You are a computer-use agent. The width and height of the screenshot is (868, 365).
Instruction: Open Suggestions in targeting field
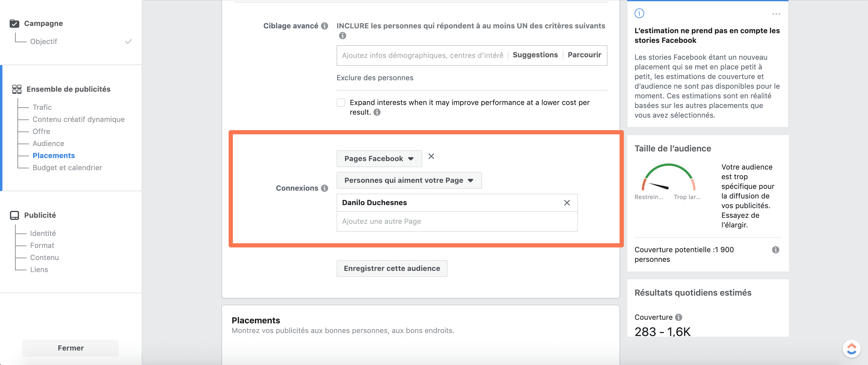coord(535,55)
